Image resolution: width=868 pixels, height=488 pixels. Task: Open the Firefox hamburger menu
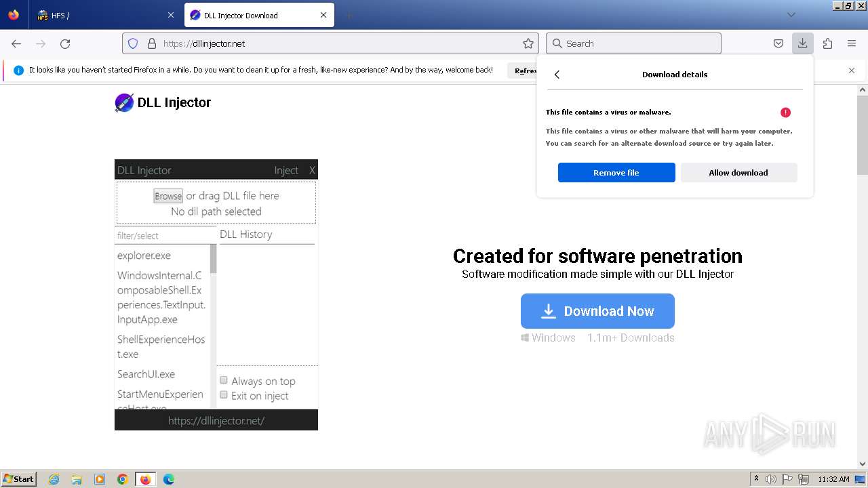click(852, 43)
